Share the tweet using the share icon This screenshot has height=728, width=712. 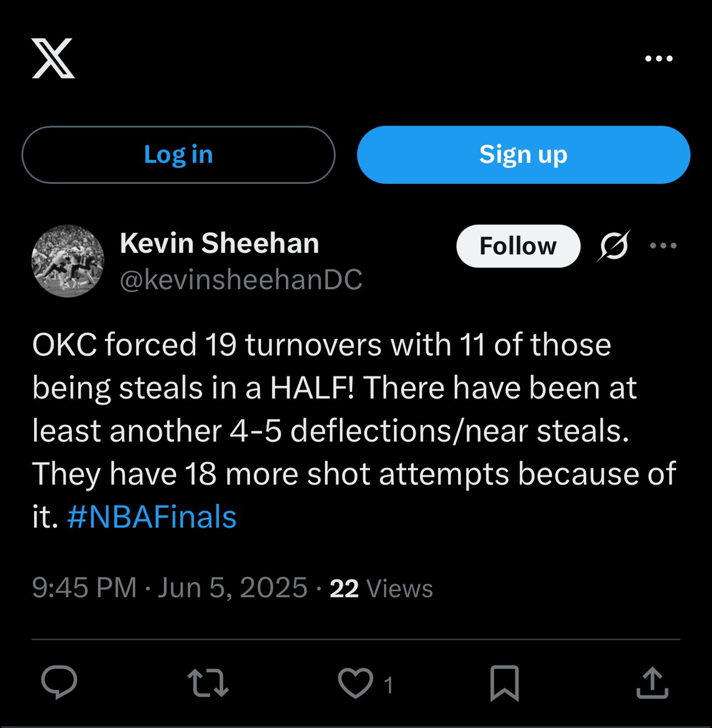point(652,683)
